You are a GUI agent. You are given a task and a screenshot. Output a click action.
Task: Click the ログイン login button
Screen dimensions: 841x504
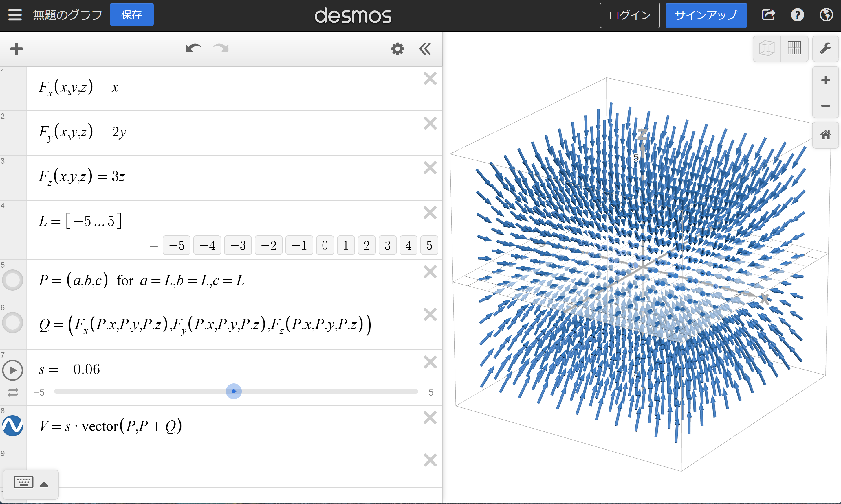click(630, 15)
